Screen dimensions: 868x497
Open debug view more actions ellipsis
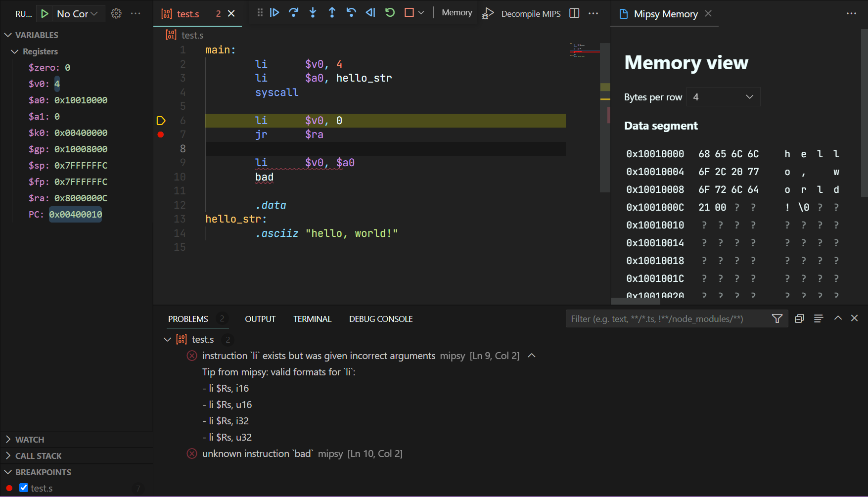coord(136,14)
